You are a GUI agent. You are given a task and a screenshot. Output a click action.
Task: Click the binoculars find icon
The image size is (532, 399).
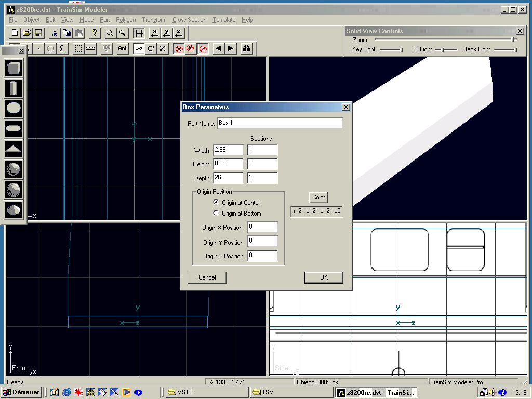click(247, 48)
